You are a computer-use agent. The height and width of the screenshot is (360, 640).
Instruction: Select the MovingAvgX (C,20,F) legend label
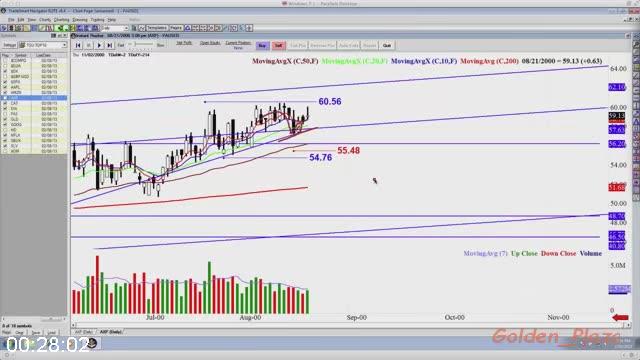[x=354, y=61]
